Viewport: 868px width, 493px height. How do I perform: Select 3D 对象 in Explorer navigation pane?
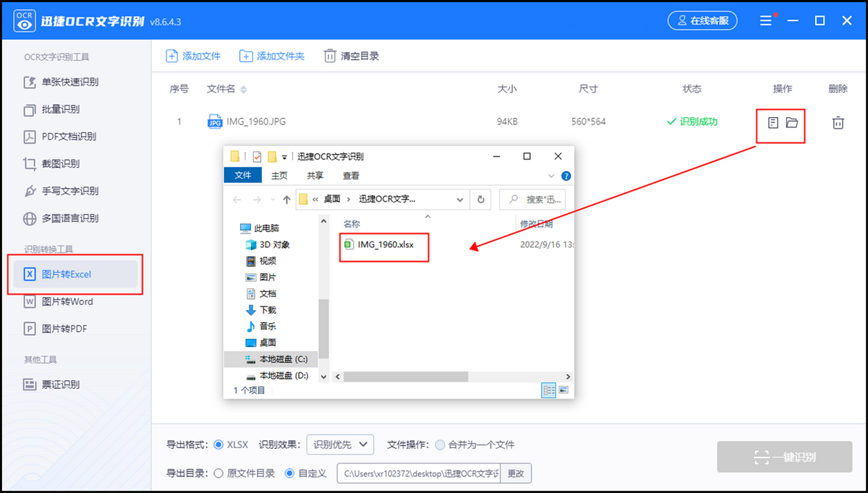point(267,245)
